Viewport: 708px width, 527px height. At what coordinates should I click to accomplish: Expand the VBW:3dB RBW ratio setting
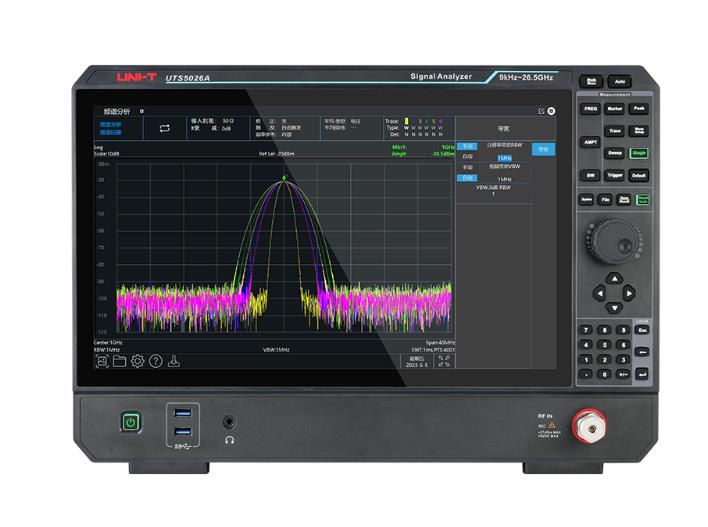(492, 190)
